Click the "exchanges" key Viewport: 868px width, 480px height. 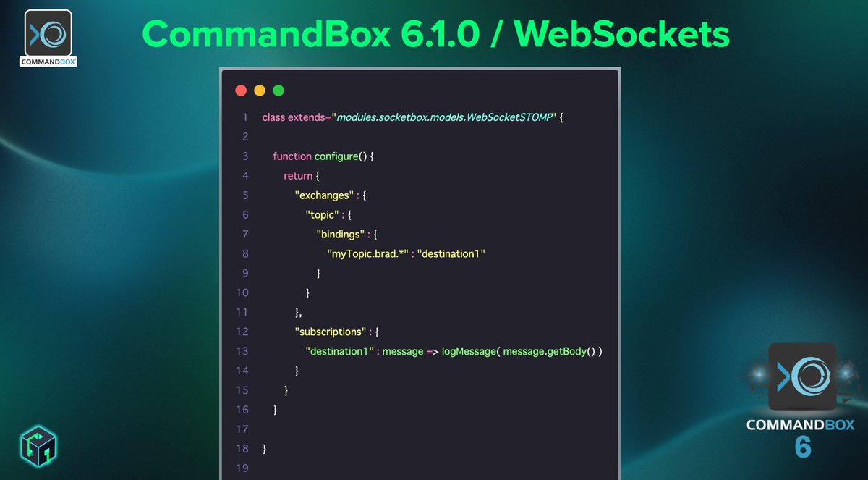tap(323, 195)
